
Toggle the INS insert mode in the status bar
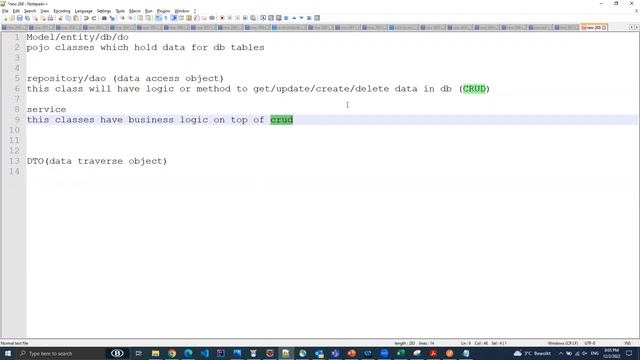627,343
